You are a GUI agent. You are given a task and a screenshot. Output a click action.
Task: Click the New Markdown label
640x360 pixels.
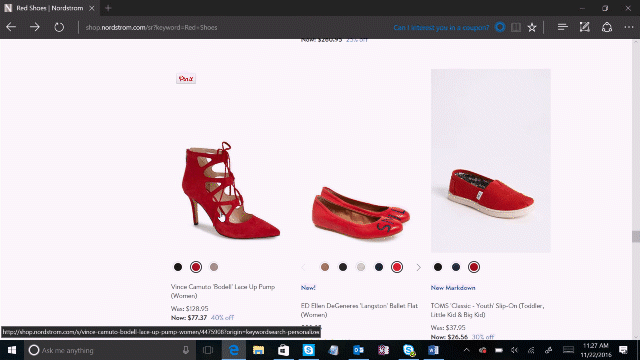pos(453,288)
